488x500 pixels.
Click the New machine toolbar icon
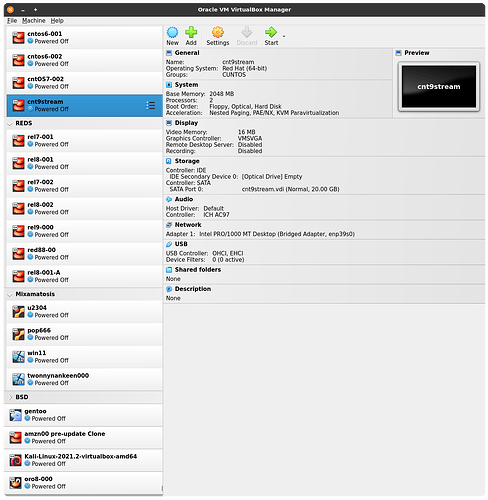click(172, 32)
